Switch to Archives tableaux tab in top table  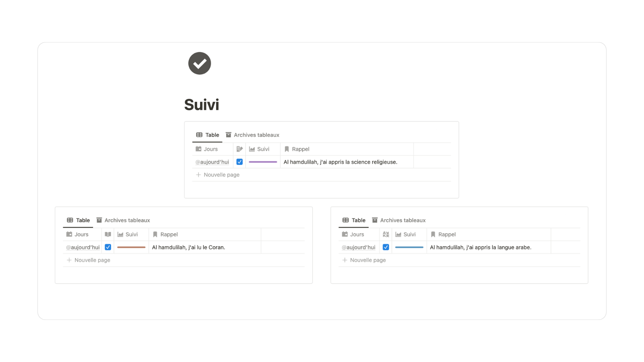click(x=252, y=135)
